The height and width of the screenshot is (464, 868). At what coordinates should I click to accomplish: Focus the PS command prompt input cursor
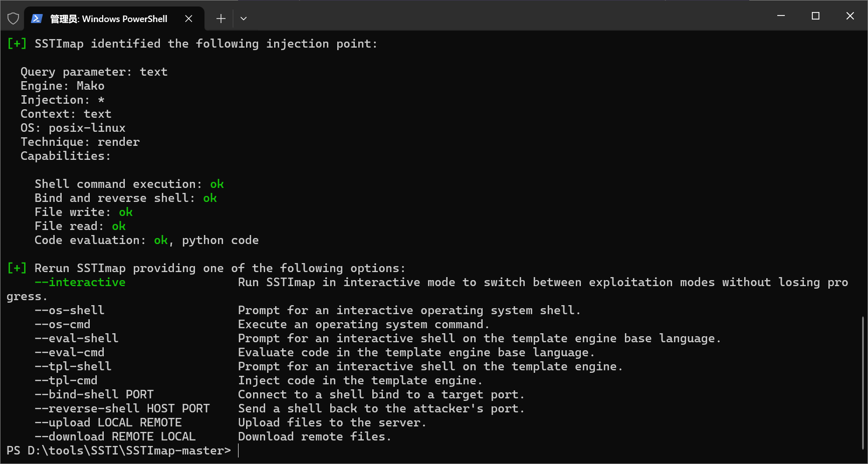point(239,451)
